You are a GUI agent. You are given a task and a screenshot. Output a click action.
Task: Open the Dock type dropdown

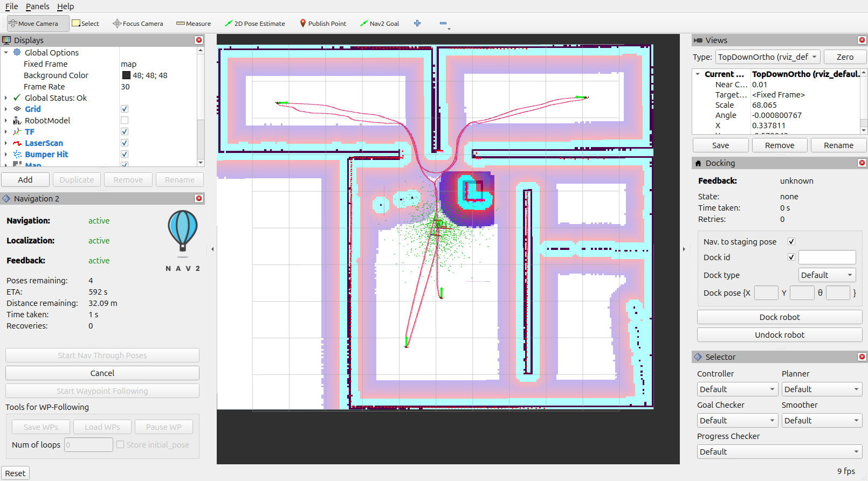point(826,275)
